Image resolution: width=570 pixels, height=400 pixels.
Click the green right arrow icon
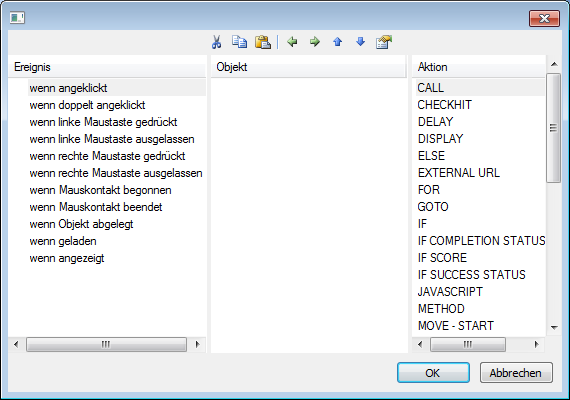click(315, 42)
